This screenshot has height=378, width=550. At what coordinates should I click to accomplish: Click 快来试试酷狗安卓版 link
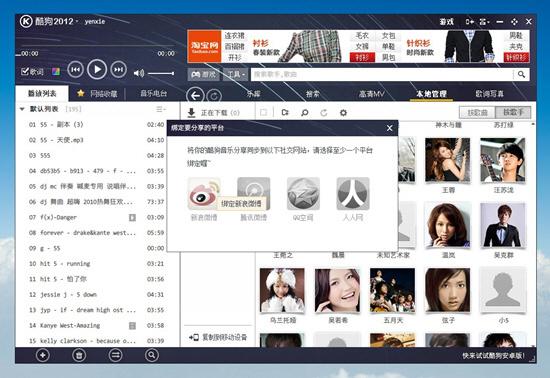coord(493,356)
